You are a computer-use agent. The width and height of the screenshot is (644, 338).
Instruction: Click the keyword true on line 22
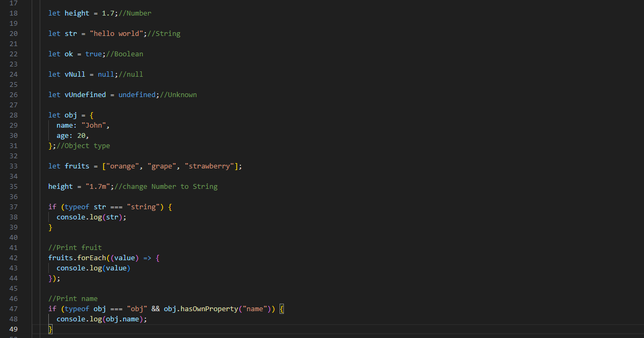[92, 54]
